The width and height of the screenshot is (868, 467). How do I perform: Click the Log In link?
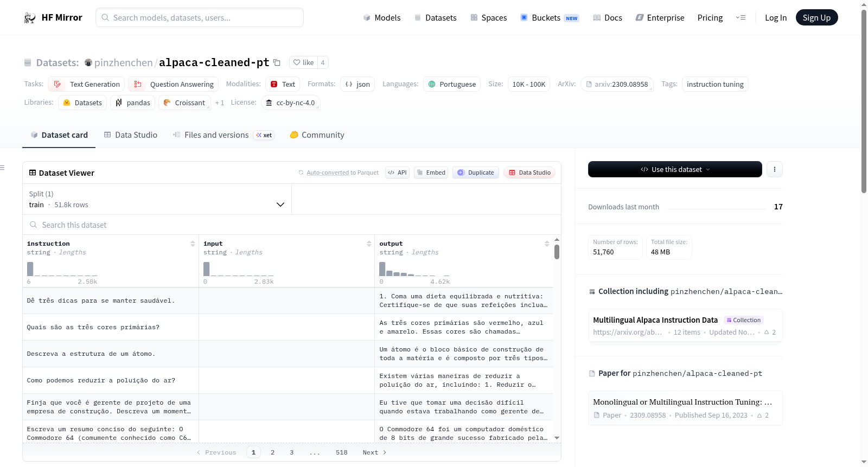point(776,18)
